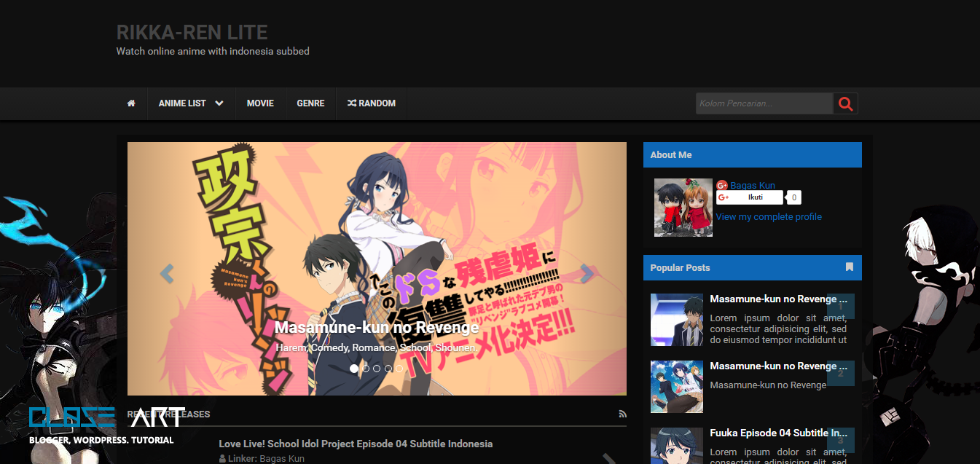The image size is (980, 464).
Task: Open second popular post thumbnail
Action: coord(677,387)
